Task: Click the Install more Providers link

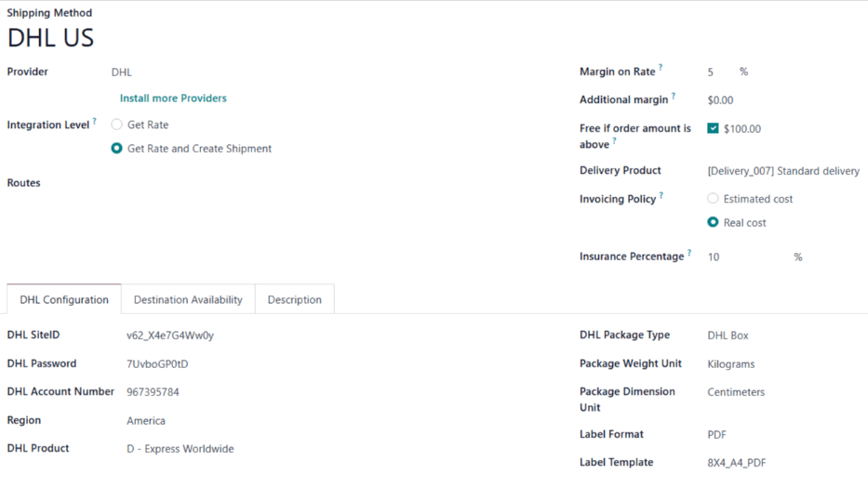Action: coord(173,99)
